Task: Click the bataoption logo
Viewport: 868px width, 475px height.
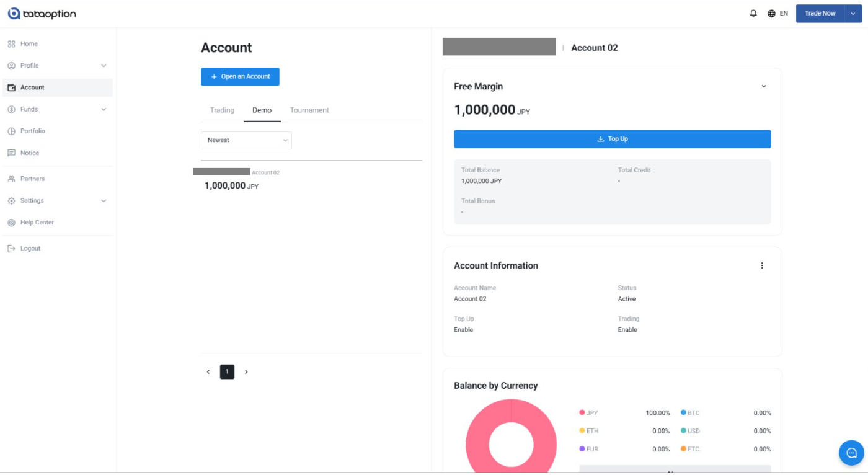Action: (x=42, y=13)
